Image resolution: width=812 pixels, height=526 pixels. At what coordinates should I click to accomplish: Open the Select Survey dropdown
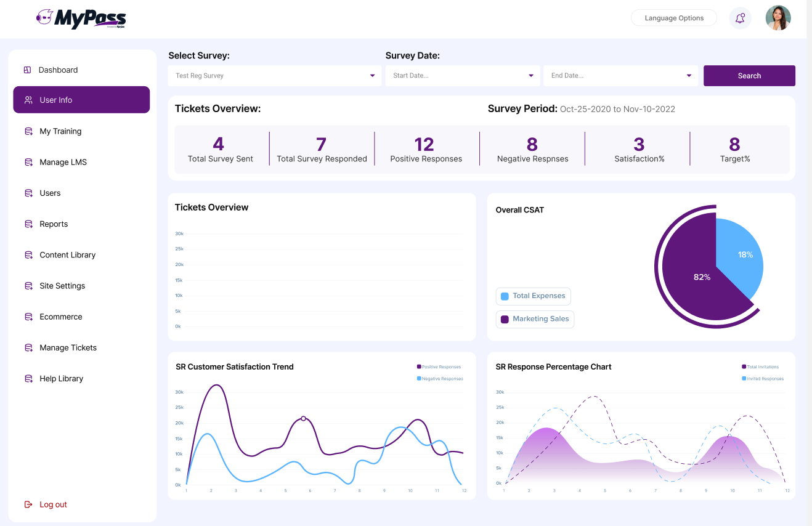[275, 76]
